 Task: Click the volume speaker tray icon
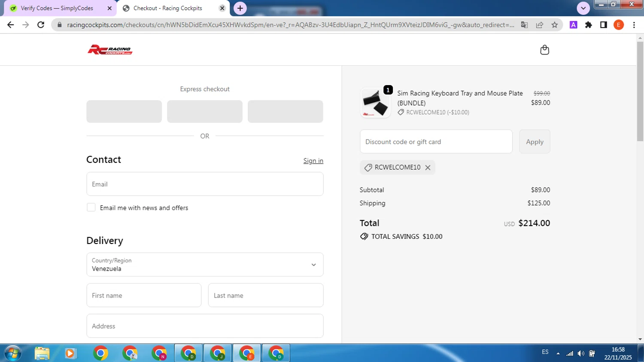tap(581, 353)
